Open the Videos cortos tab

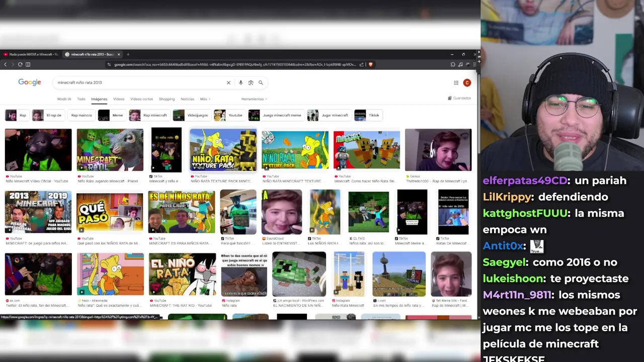tap(141, 99)
